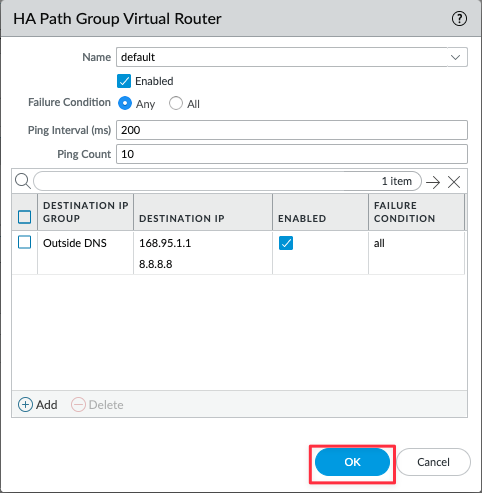Tick the Outside DNS row checkbox

(24, 242)
